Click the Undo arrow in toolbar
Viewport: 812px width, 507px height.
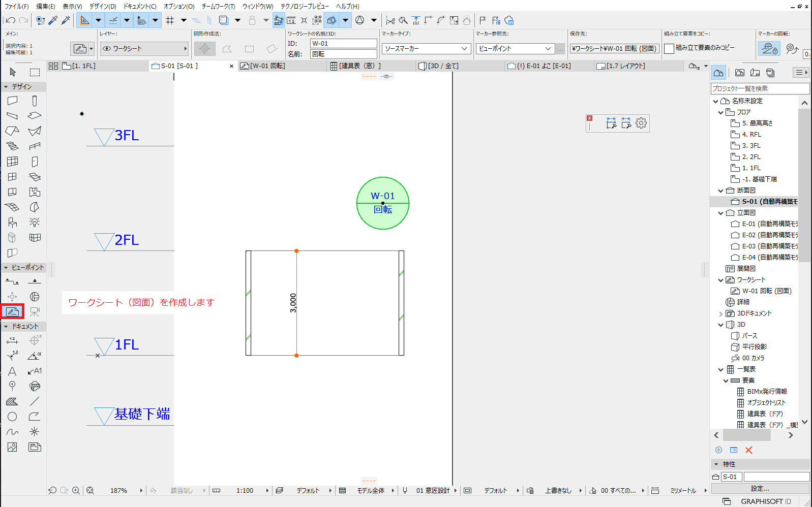pyautogui.click(x=10, y=20)
